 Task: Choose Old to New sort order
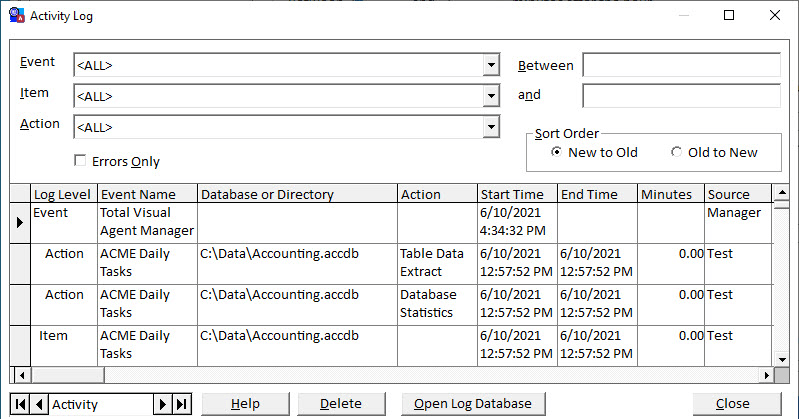click(x=677, y=152)
